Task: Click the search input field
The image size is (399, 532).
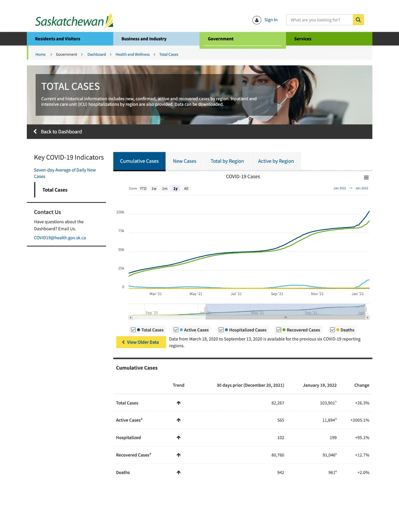Action: pos(319,20)
